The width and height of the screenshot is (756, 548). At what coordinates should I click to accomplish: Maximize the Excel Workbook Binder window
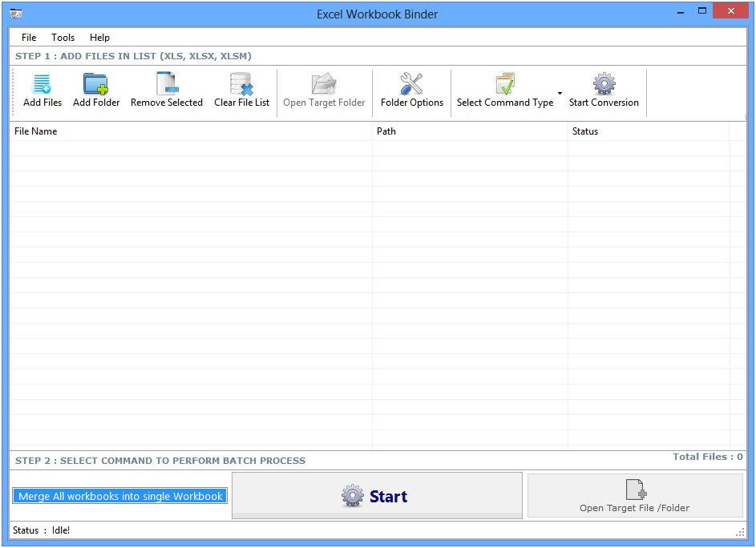(x=702, y=10)
